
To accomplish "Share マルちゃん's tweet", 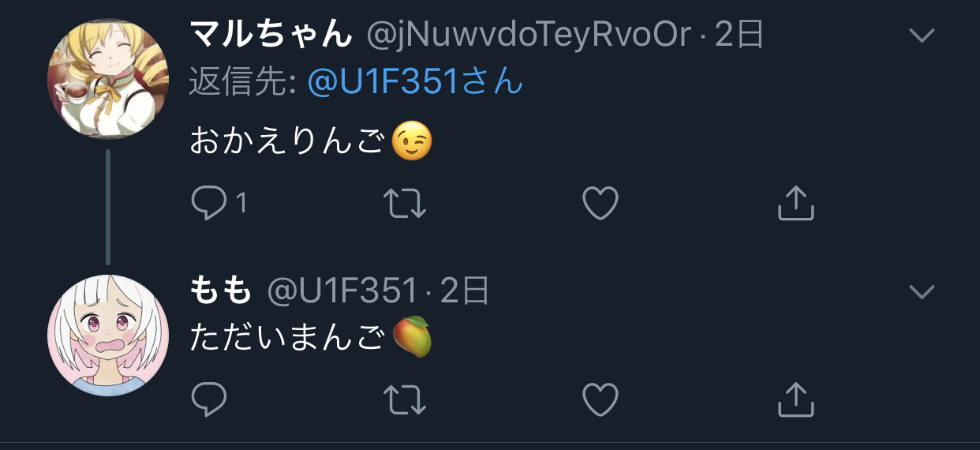I will (795, 204).
